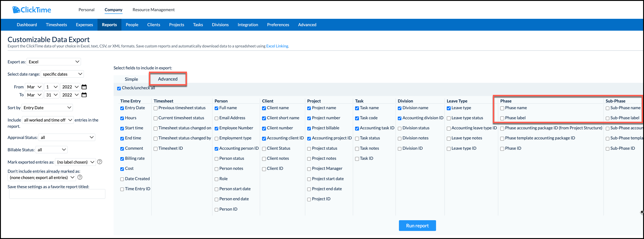The width and height of the screenshot is (644, 239).
Task: Click the ClickTime logo
Action: pos(32,10)
